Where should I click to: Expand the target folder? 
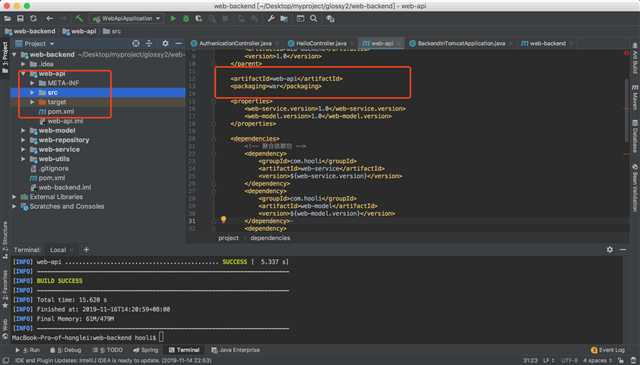[x=33, y=102]
